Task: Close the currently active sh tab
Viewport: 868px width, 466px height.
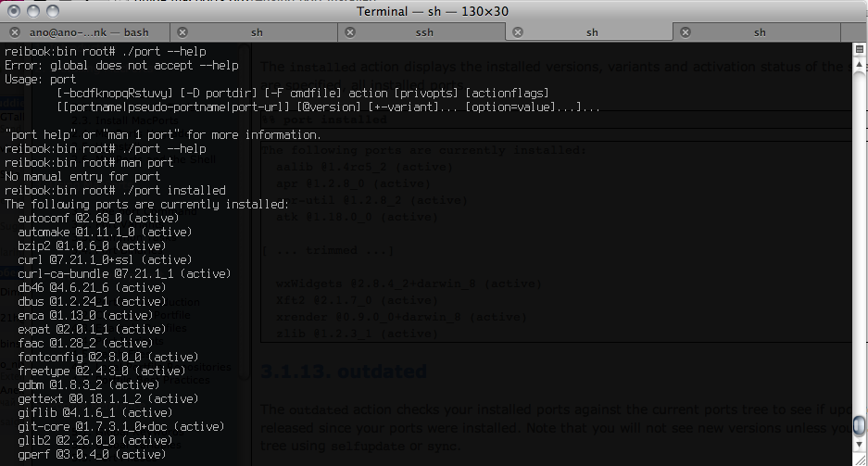Action: click(518, 32)
